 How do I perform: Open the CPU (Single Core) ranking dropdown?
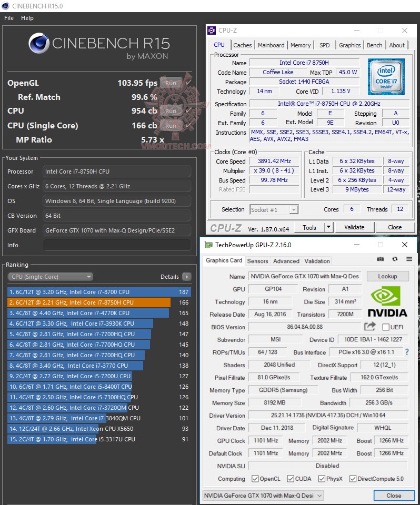(x=51, y=277)
